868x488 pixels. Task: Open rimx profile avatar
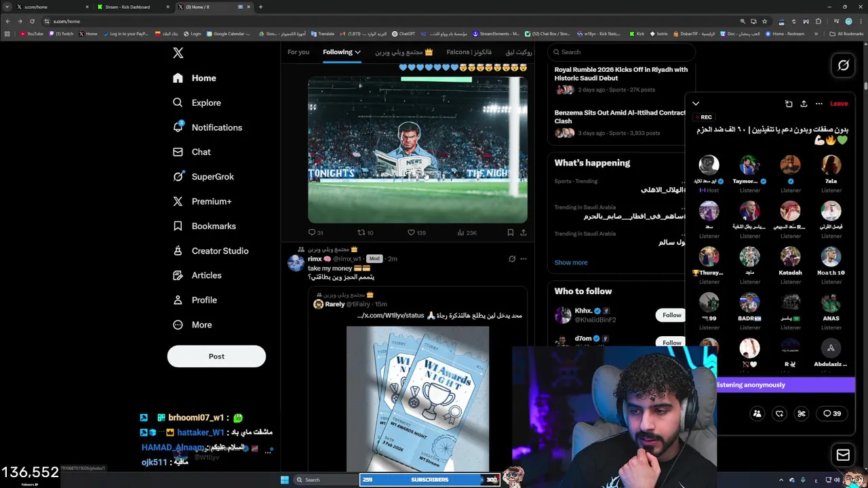(296, 263)
